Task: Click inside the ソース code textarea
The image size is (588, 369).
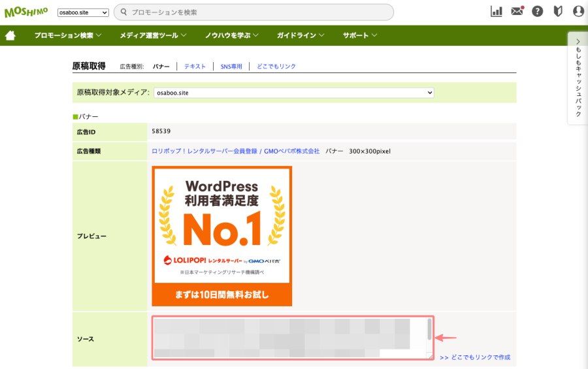Action: 289,338
